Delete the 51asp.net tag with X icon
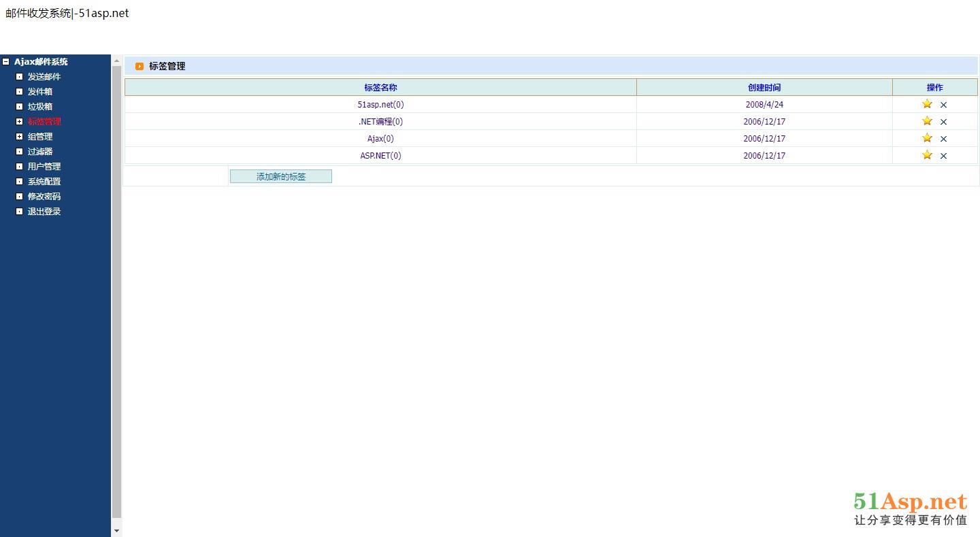Image resolution: width=980 pixels, height=537 pixels. tap(943, 105)
